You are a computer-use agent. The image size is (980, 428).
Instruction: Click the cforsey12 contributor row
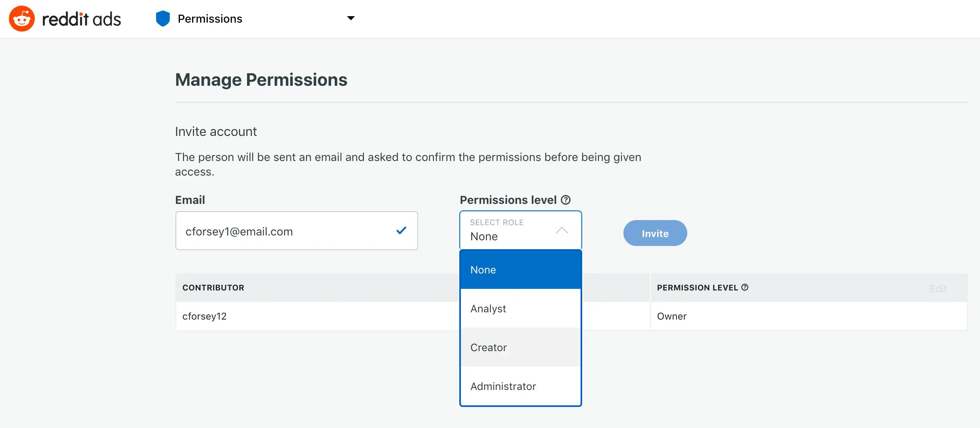click(x=205, y=316)
